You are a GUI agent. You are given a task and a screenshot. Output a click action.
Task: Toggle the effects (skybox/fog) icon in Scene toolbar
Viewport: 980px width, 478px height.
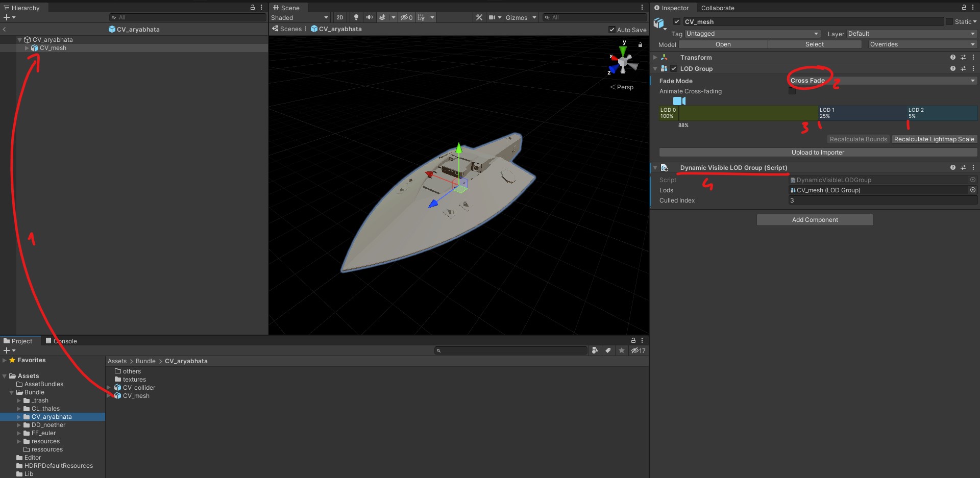[382, 17]
